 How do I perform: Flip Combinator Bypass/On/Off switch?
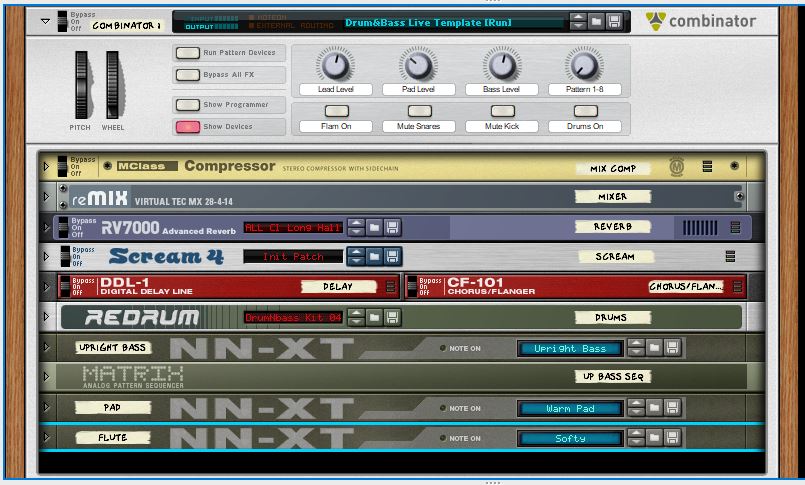point(62,22)
